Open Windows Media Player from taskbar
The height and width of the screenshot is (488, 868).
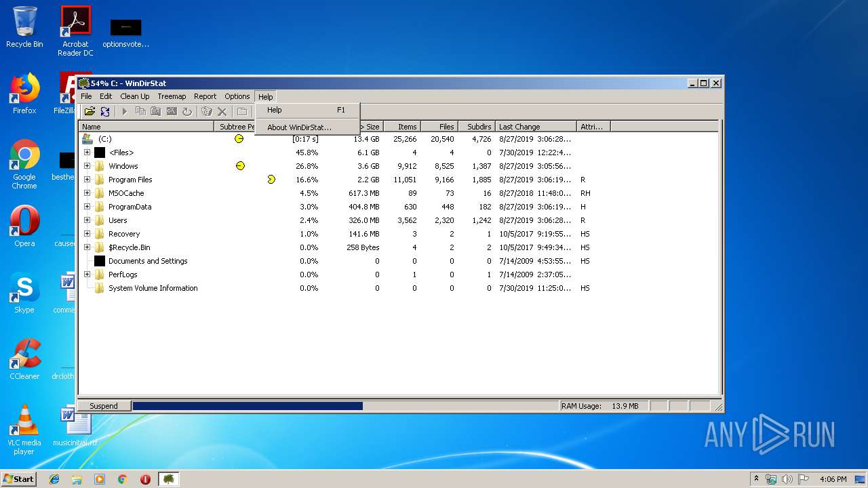pos(100,479)
